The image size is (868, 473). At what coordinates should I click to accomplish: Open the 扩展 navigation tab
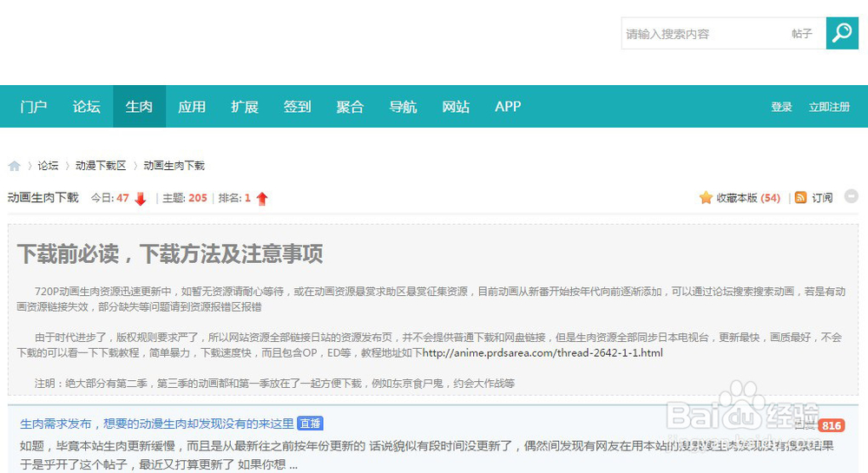click(x=245, y=106)
